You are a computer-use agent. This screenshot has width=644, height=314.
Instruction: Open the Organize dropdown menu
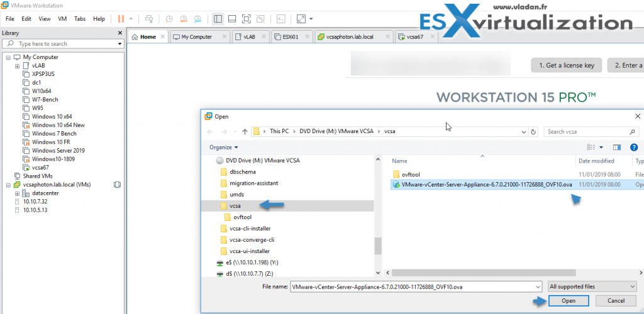[x=224, y=147]
